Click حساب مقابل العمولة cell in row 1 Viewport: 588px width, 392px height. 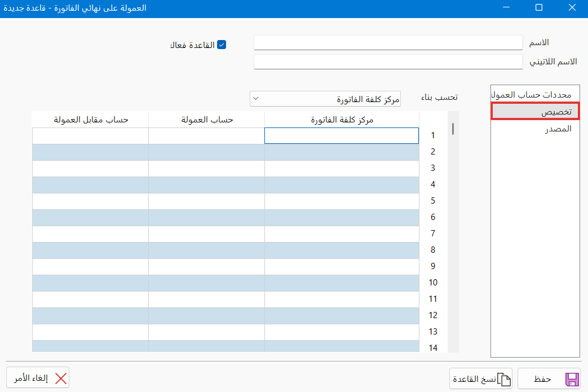click(x=90, y=136)
